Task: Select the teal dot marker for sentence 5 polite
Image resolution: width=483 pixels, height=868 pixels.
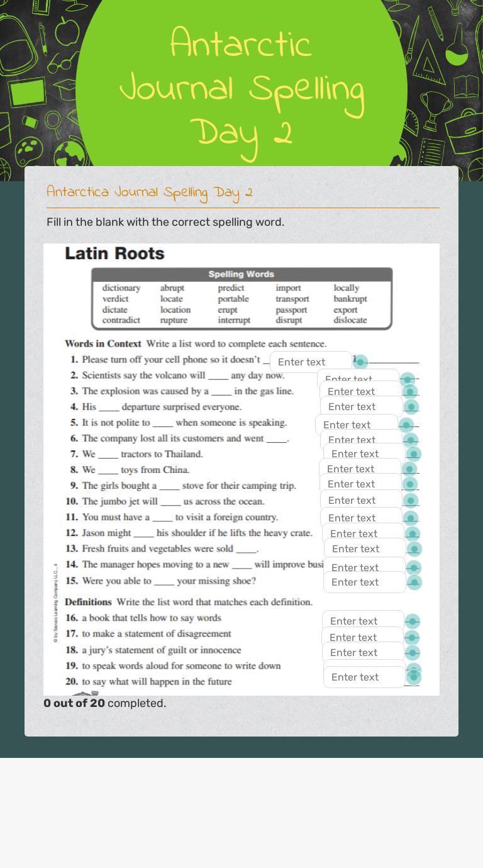Action: coord(406,425)
